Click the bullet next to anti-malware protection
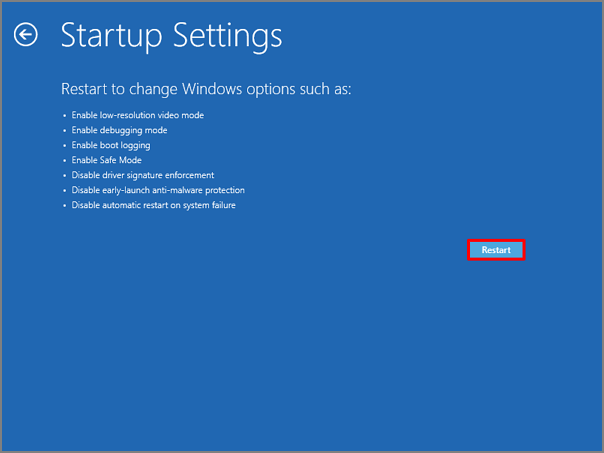Viewport: 604px width, 453px height. coord(64,190)
